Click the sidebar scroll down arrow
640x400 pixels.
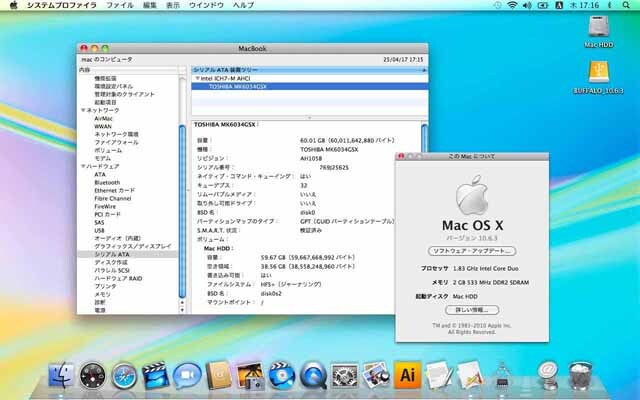pyautogui.click(x=182, y=310)
